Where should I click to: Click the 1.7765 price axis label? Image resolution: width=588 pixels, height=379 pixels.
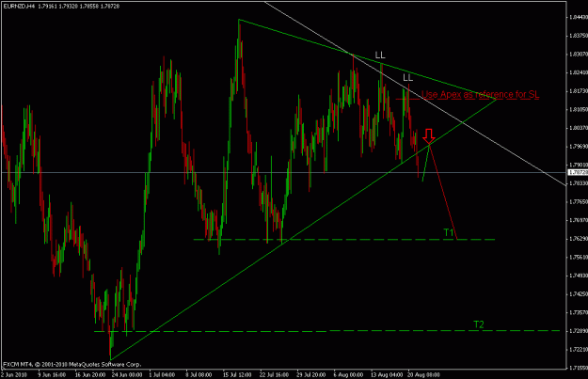(579, 201)
